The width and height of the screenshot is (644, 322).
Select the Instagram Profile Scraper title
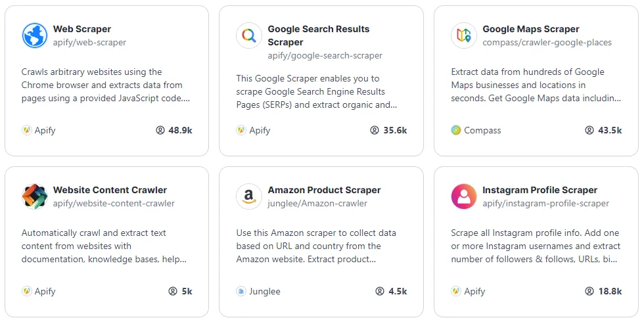[x=540, y=190]
